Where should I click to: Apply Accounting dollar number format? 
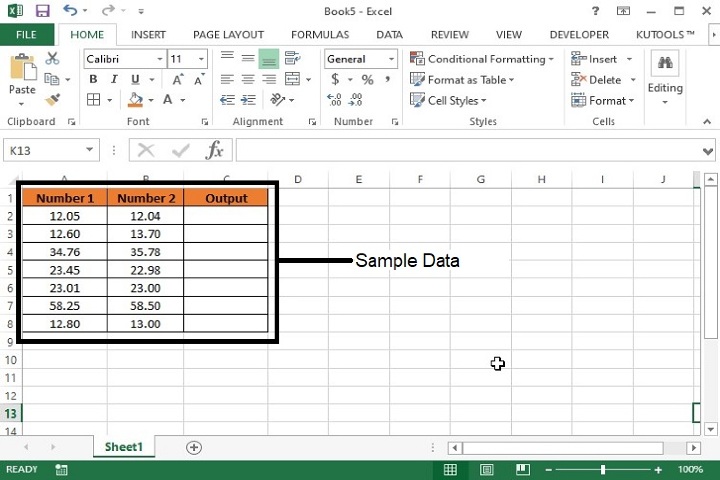[336, 79]
